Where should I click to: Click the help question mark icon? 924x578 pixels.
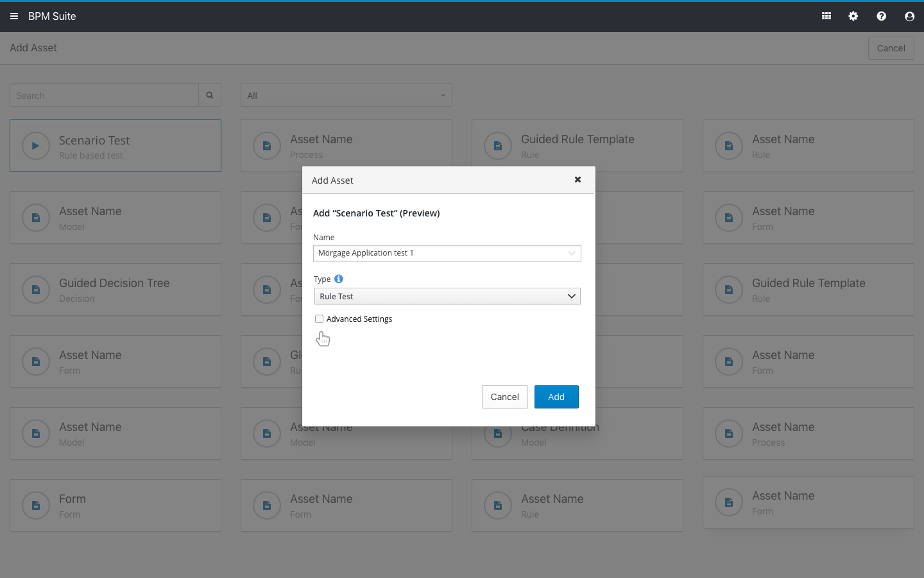[882, 16]
